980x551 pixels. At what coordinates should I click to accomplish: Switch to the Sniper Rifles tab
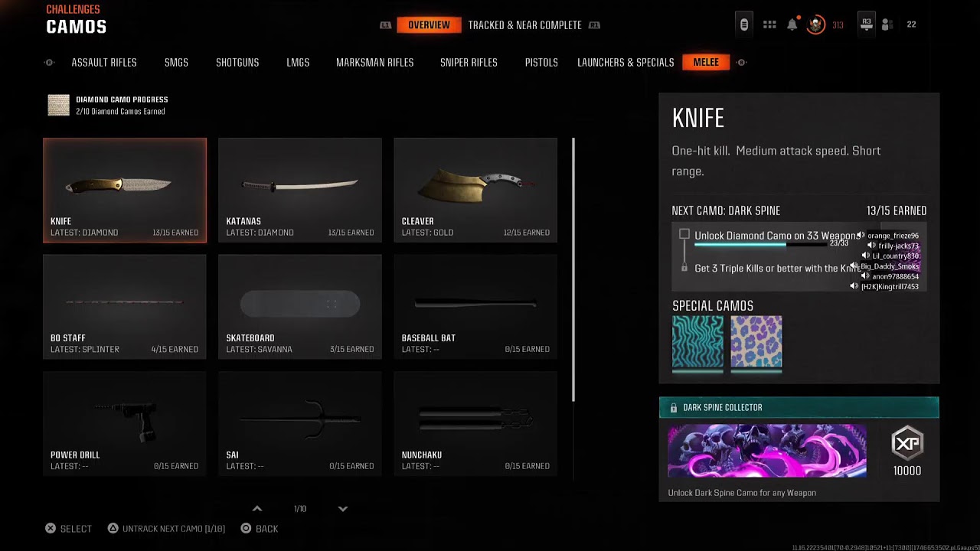pyautogui.click(x=469, y=63)
